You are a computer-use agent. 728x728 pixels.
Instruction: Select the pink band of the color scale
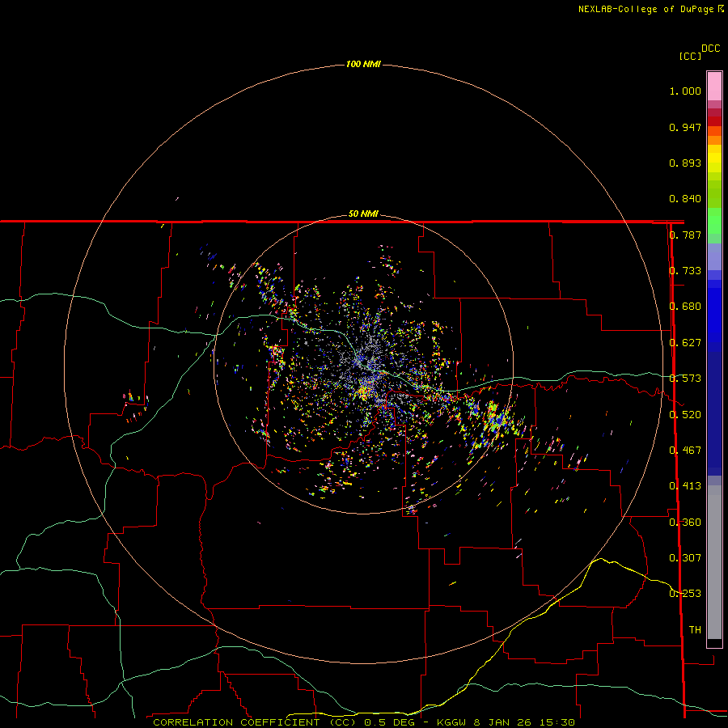coord(714,87)
